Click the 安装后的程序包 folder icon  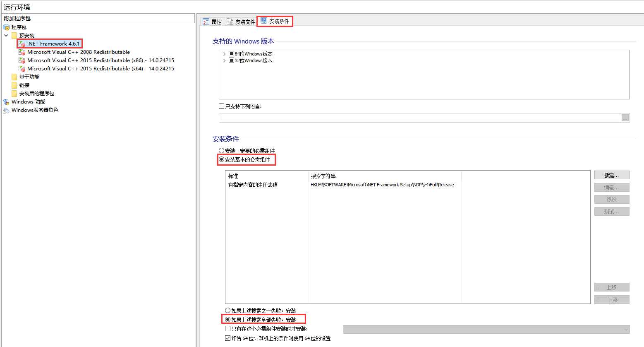[x=14, y=94]
